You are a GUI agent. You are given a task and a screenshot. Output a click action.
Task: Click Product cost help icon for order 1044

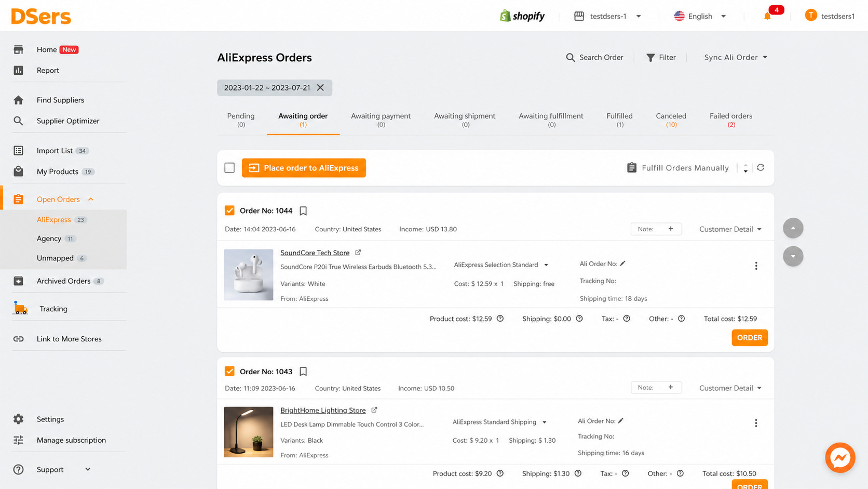pos(500,319)
